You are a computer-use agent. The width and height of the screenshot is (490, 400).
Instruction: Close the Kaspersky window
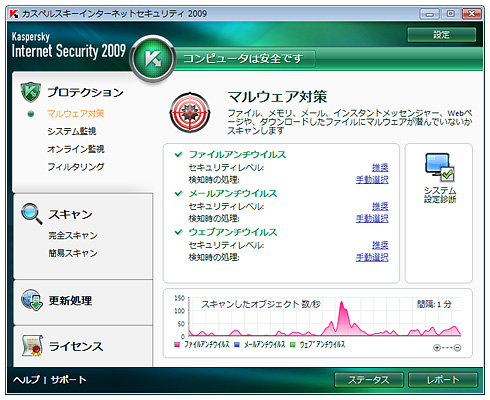(x=471, y=14)
